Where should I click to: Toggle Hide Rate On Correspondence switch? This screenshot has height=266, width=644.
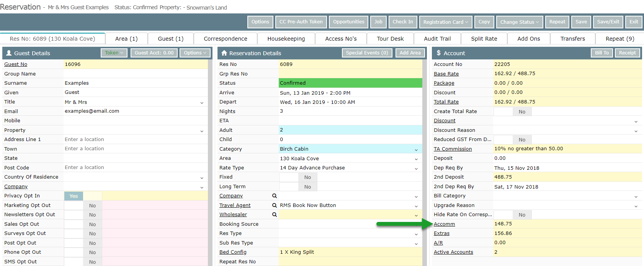[513, 215]
